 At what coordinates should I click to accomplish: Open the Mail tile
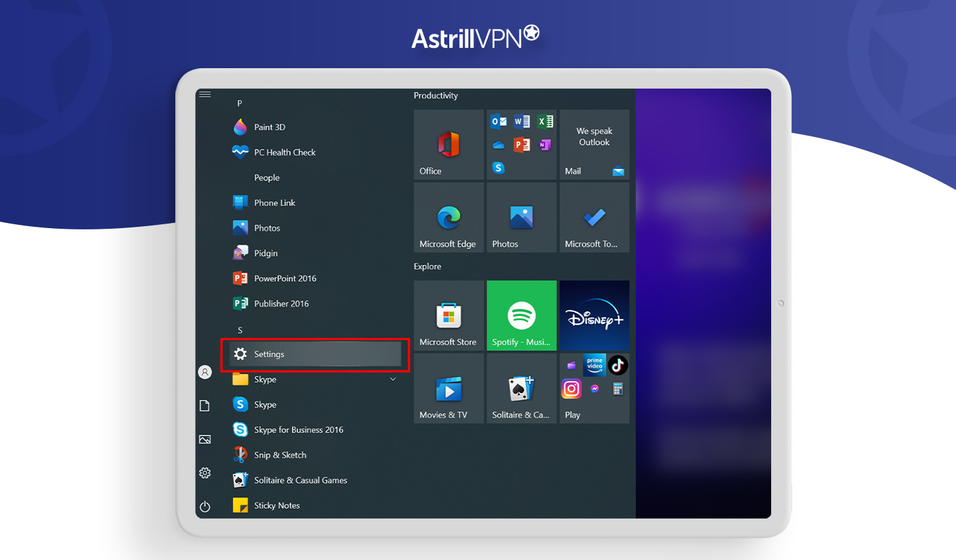coord(594,145)
